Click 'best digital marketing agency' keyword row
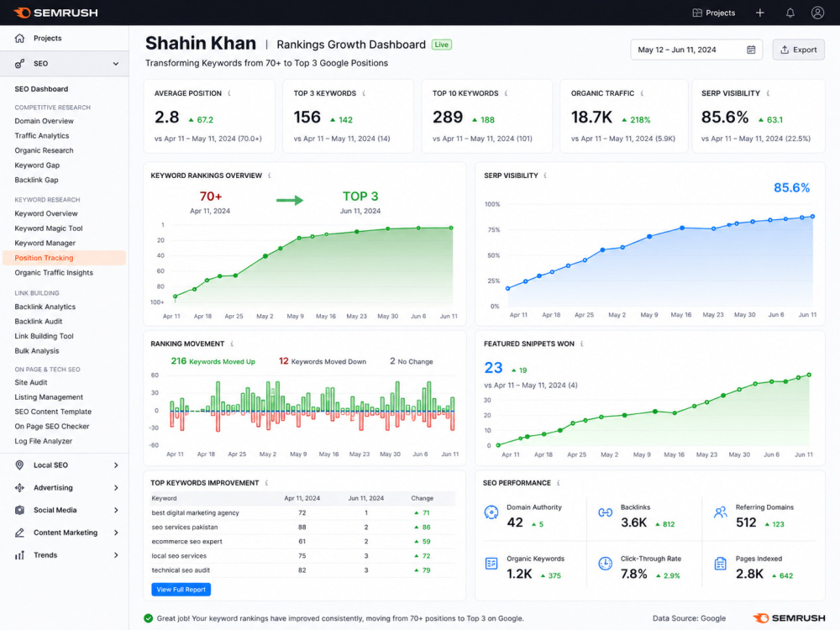The width and height of the screenshot is (840, 630). [303, 512]
